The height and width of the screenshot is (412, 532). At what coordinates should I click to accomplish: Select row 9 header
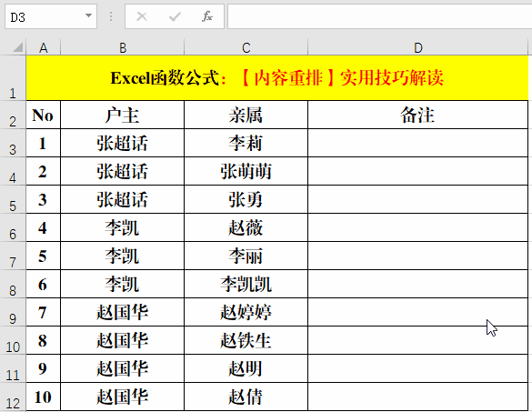pos(13,312)
